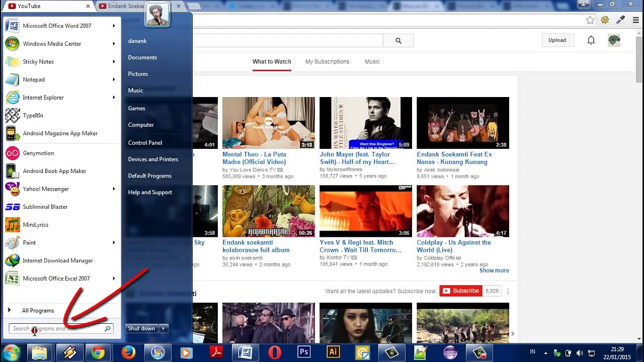Click the Show more link
Viewport: 644px width, 362px height.
click(x=494, y=270)
